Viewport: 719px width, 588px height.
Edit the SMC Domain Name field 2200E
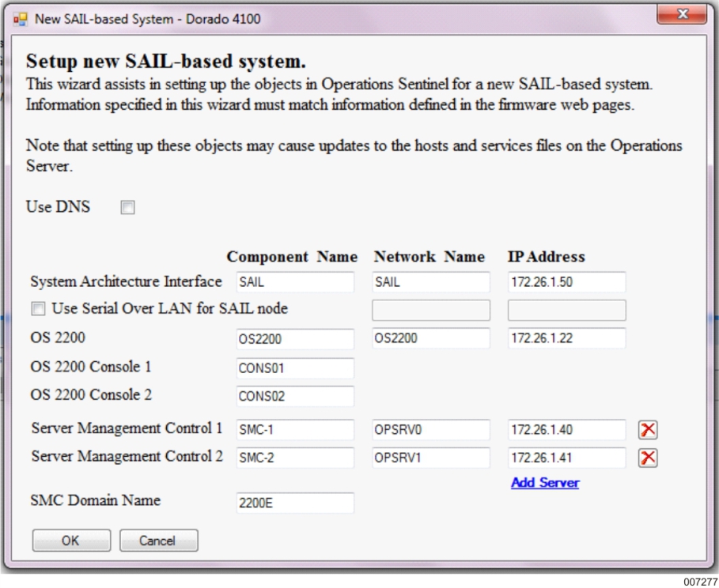click(295, 503)
